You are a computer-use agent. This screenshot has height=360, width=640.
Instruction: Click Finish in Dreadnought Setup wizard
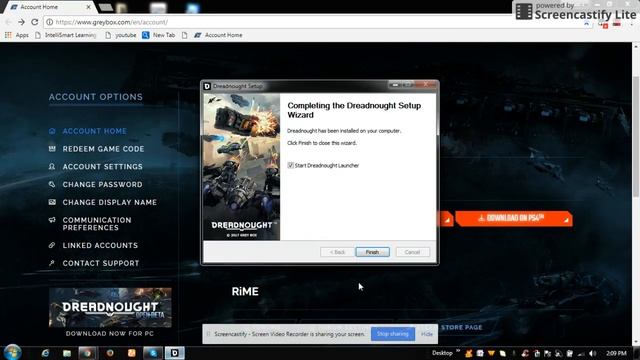coord(372,252)
